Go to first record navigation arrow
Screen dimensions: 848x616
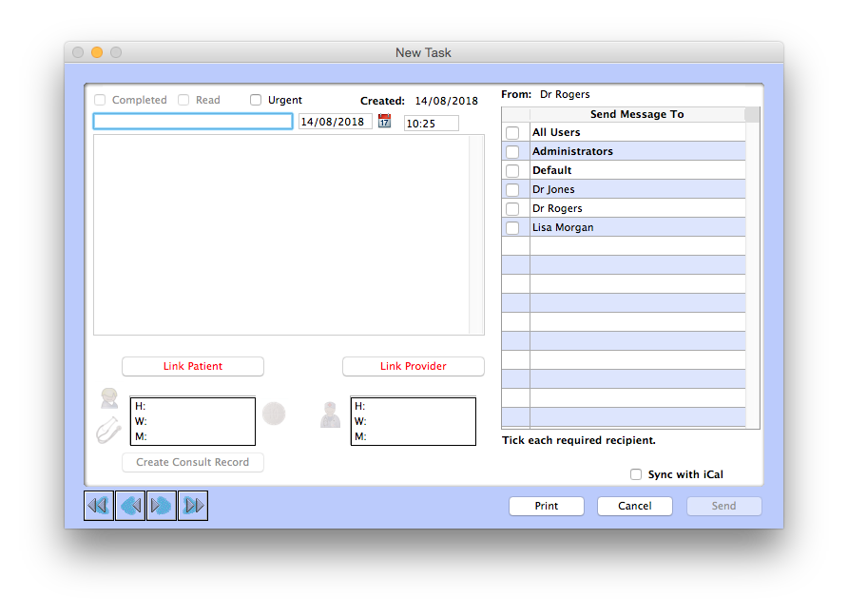point(99,506)
